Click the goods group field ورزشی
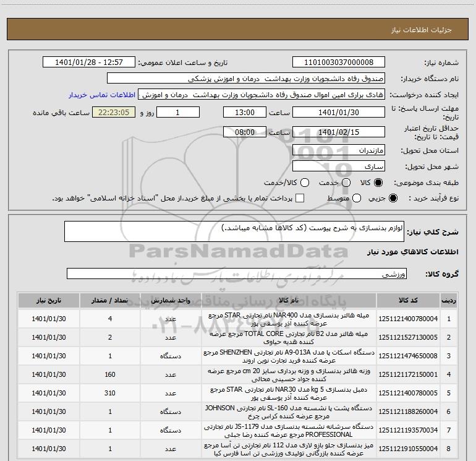Viewport: 476px width, 461px height. (237, 274)
